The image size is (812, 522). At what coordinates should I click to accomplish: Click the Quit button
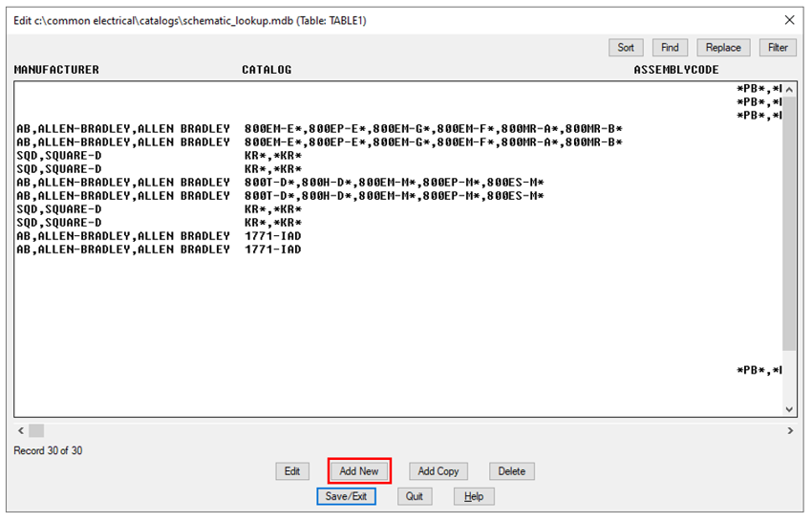[x=415, y=496]
